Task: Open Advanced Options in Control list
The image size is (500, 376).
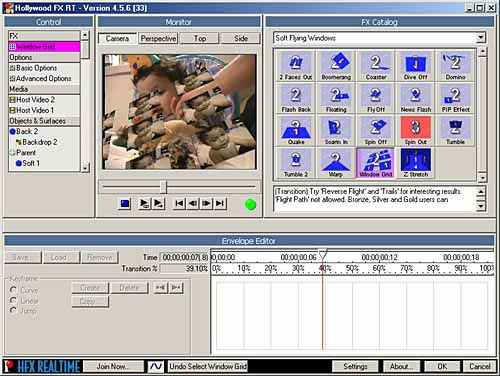Action: pyautogui.click(x=44, y=78)
